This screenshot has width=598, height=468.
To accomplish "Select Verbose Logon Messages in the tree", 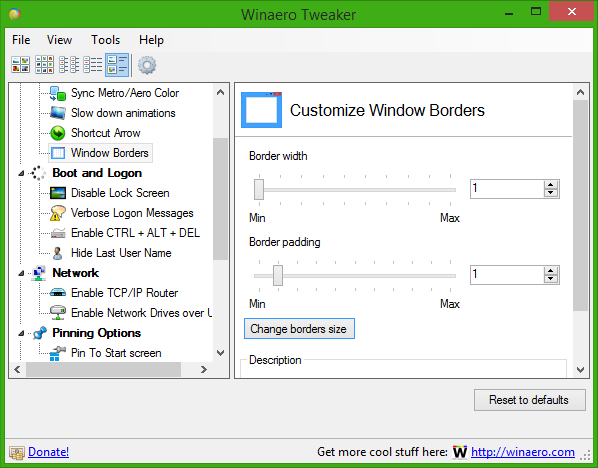I will click(132, 213).
